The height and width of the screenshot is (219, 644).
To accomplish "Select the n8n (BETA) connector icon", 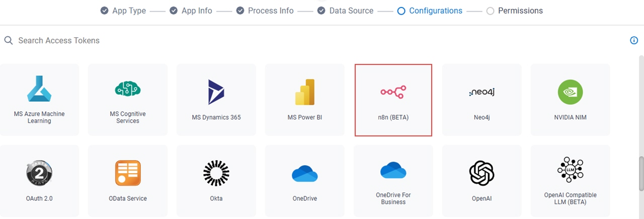I will (x=393, y=92).
